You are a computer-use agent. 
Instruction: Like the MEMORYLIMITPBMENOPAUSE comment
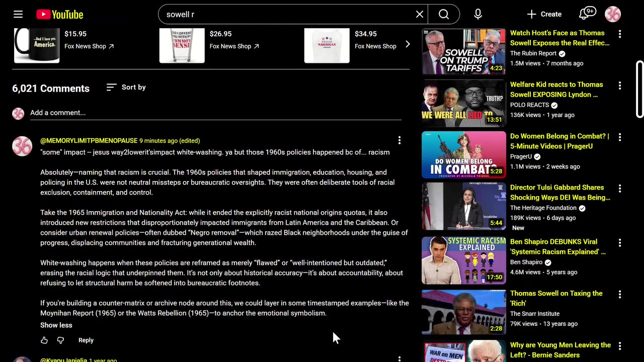pyautogui.click(x=44, y=340)
